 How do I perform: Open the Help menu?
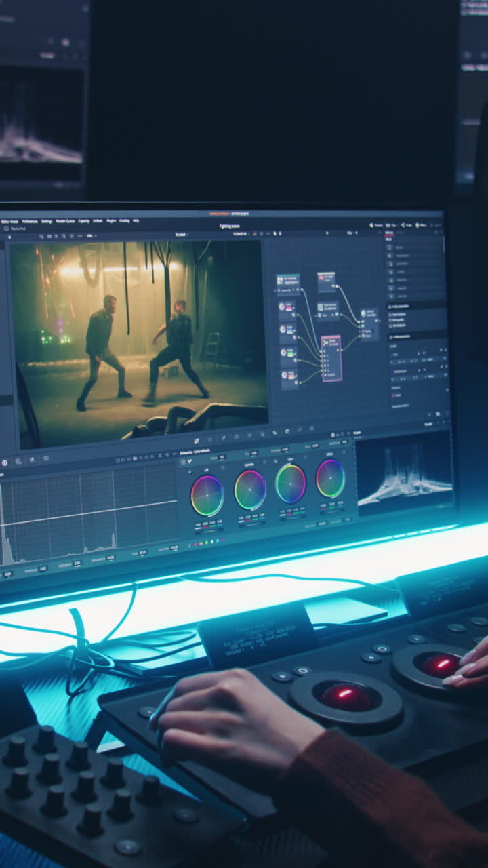click(x=136, y=220)
